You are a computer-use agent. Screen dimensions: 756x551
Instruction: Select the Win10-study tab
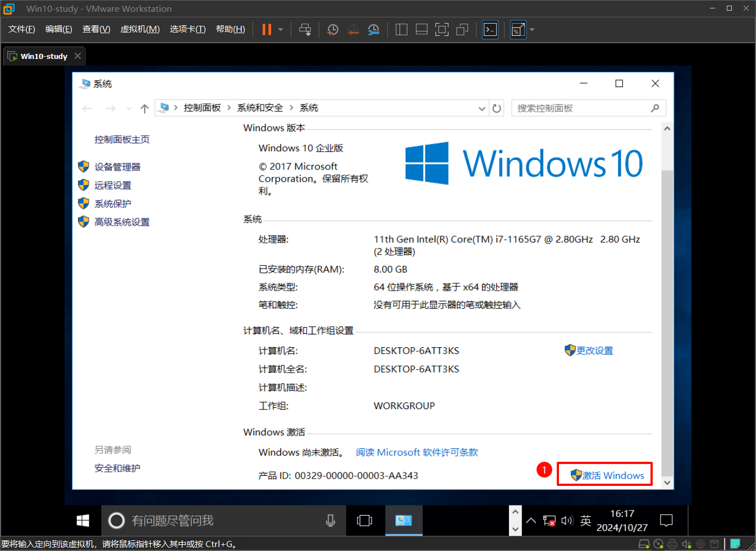(44, 56)
